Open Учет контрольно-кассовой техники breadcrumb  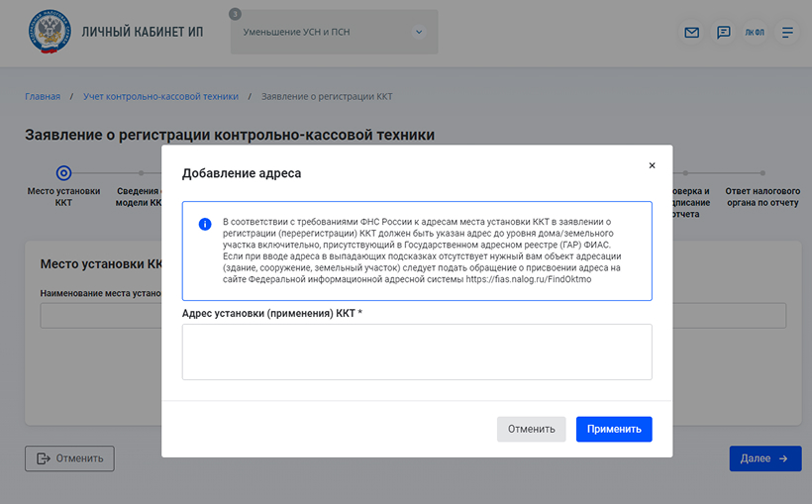pos(160,96)
